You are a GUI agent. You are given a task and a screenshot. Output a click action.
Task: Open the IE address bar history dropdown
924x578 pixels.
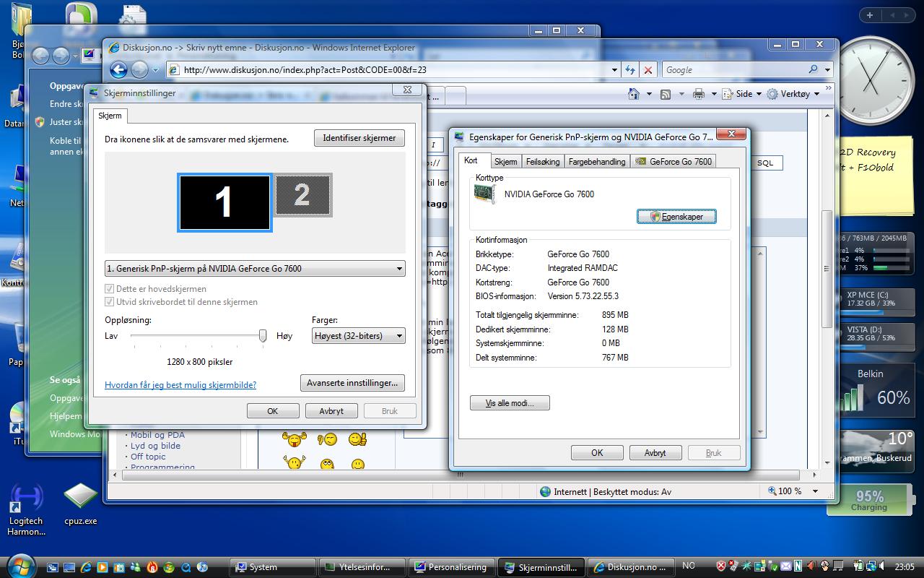click(614, 70)
